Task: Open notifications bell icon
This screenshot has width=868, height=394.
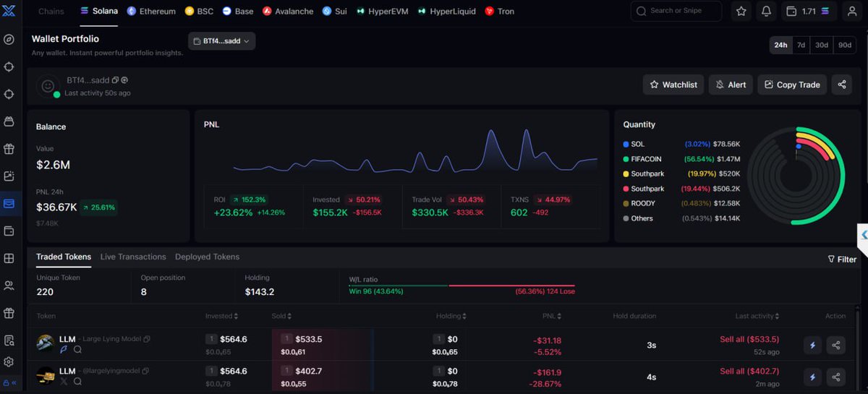Action: (766, 12)
